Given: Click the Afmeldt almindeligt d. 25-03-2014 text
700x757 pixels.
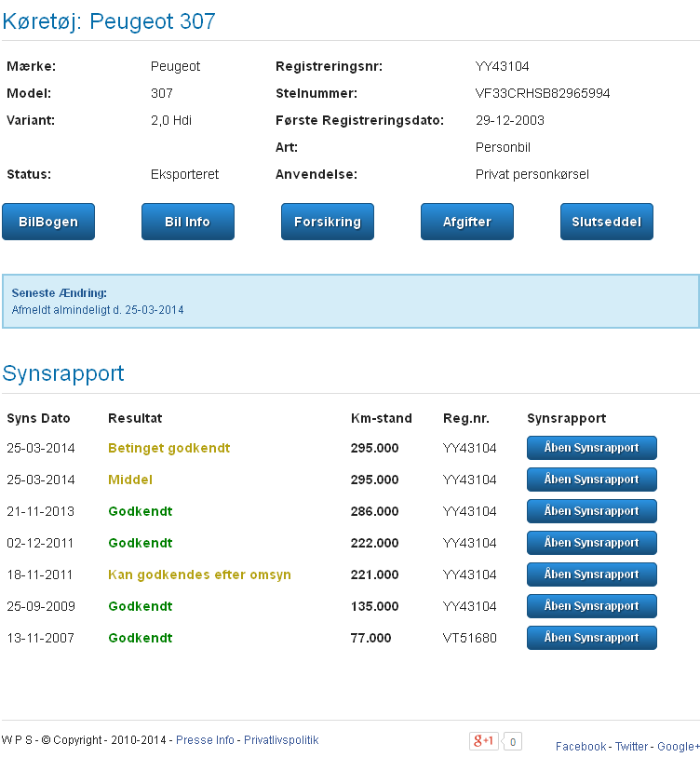Looking at the screenshot, I should [x=98, y=310].
